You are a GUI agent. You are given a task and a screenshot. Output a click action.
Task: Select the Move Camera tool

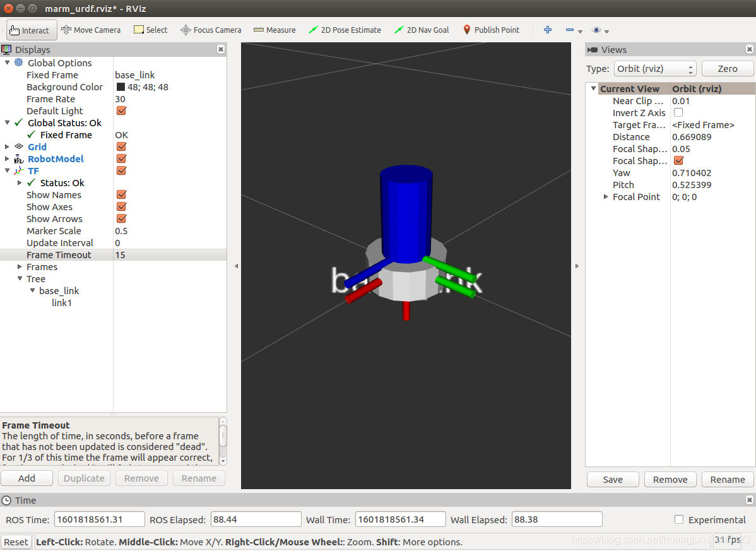tap(91, 30)
